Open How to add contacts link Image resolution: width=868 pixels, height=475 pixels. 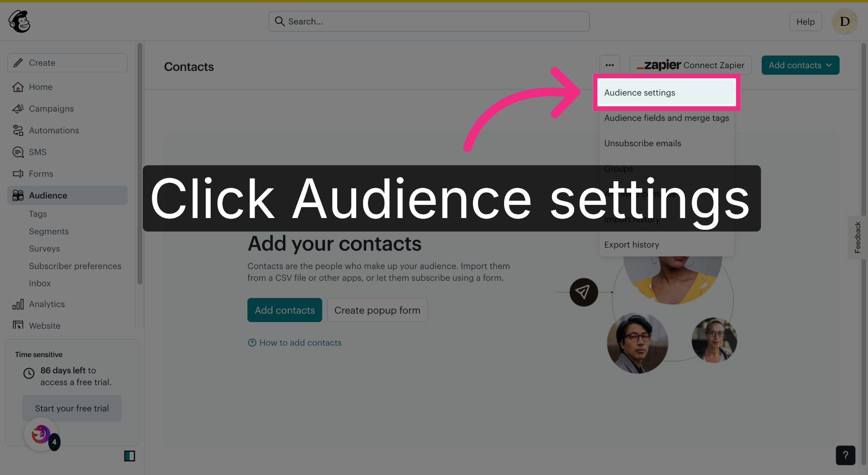300,342
